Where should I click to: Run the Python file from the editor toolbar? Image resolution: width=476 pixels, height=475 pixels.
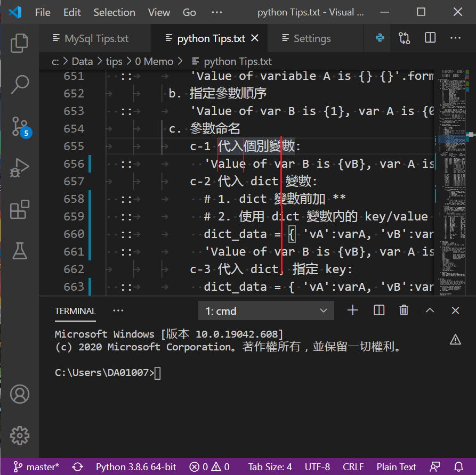click(x=378, y=38)
